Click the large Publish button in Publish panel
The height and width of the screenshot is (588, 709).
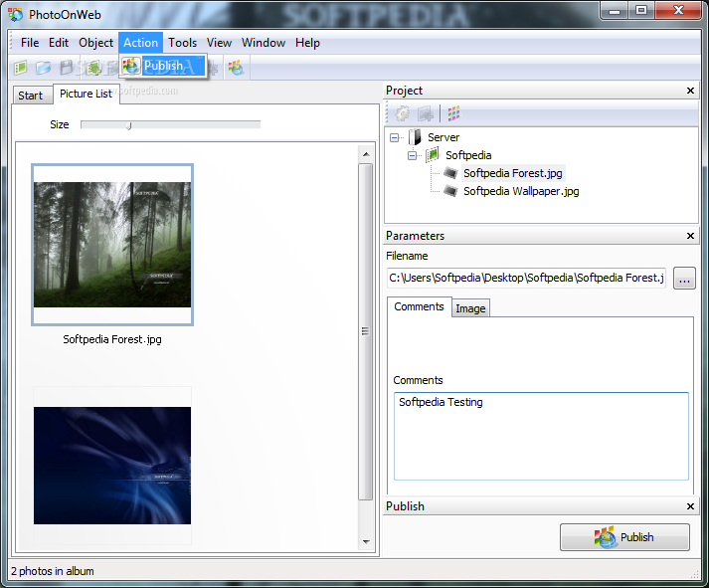click(624, 537)
